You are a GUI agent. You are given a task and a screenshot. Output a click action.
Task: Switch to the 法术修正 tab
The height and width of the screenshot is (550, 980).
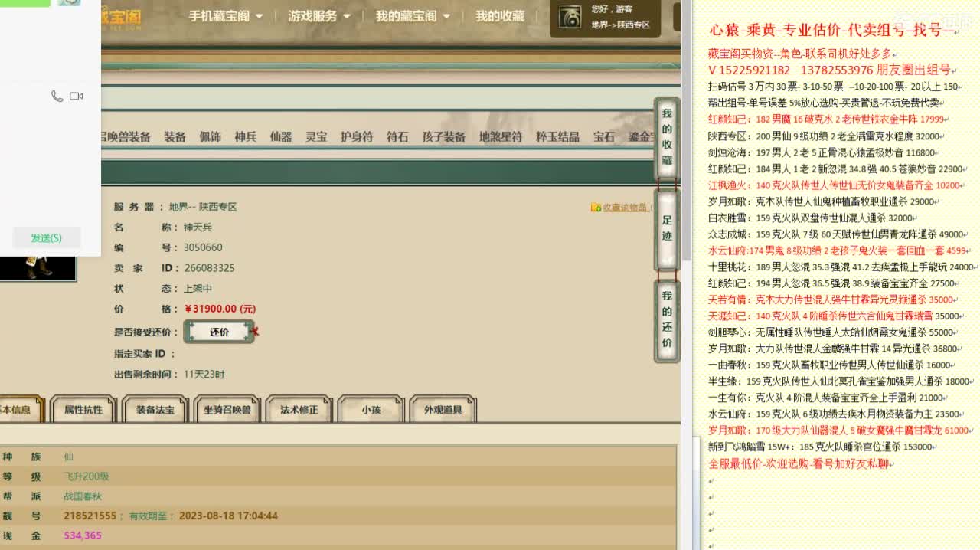pos(299,410)
